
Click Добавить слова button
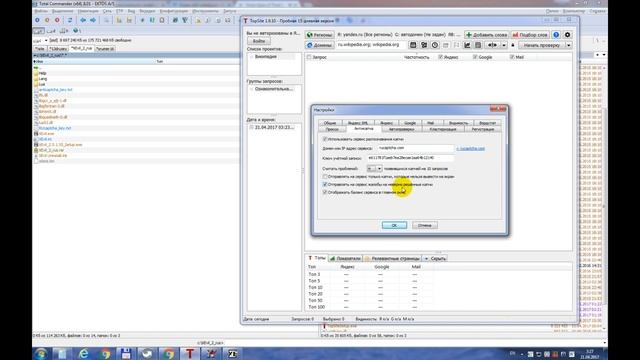487,35
